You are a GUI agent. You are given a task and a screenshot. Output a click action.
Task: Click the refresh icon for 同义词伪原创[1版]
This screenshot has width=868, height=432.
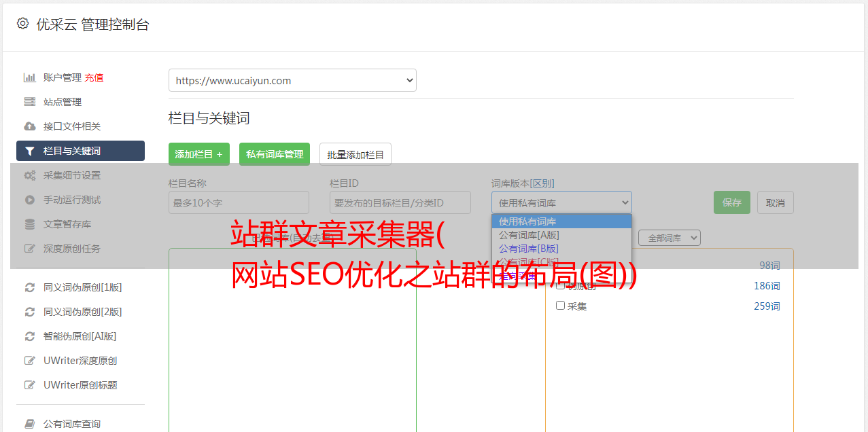[29, 287]
